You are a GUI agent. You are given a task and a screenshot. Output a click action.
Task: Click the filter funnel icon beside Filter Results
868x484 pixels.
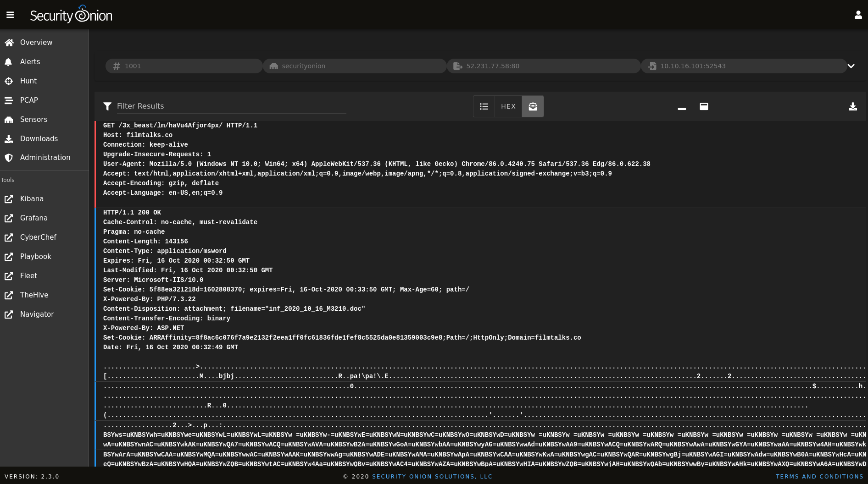107,106
